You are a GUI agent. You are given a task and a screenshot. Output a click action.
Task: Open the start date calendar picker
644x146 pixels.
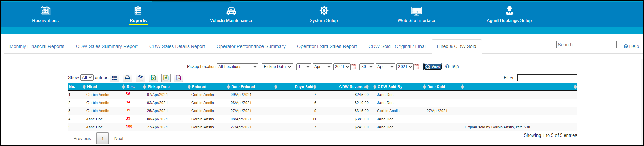coord(353,67)
